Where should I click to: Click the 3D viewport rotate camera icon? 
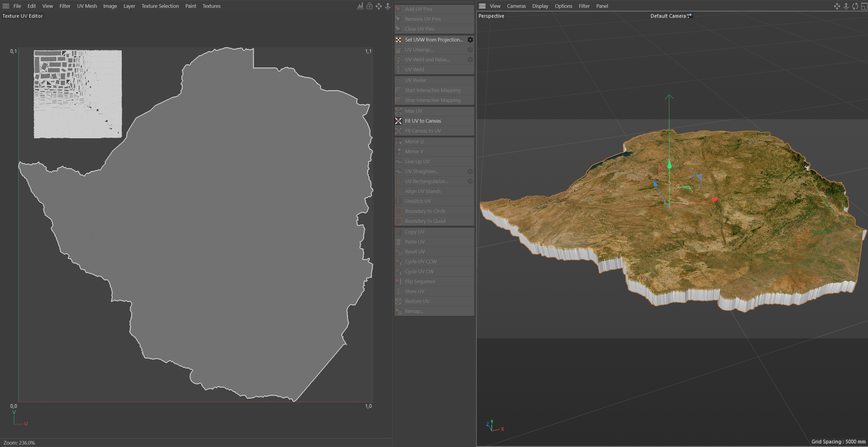coord(855,6)
